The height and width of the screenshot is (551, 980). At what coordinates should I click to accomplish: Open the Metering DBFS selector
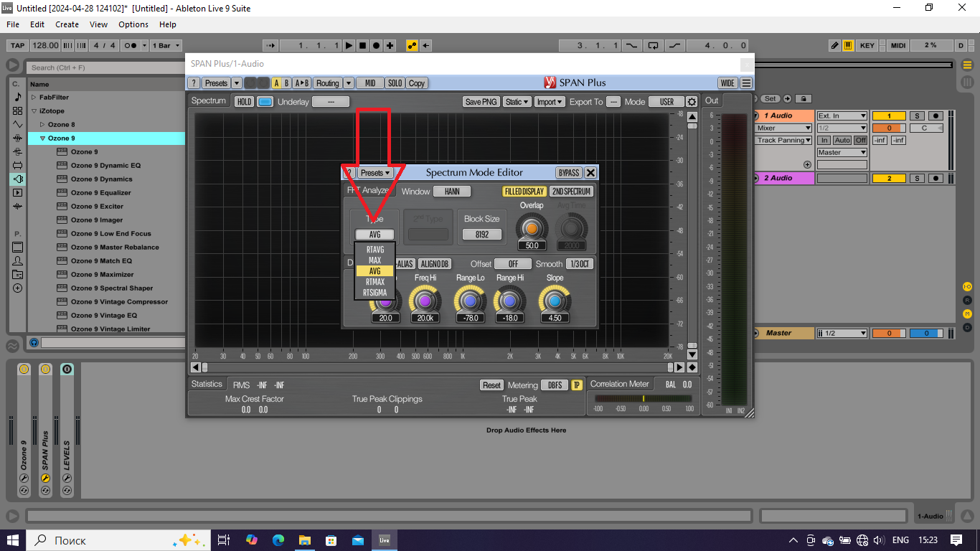(555, 385)
